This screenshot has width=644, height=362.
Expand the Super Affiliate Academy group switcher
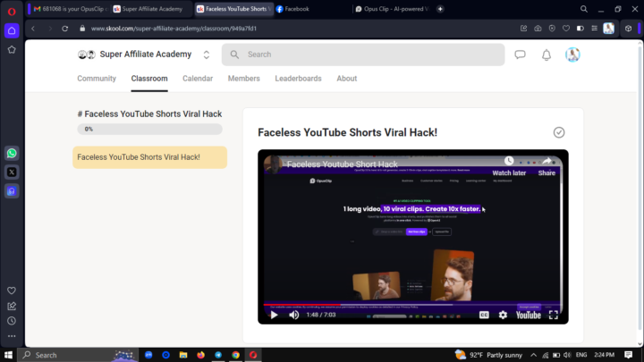[207, 55]
